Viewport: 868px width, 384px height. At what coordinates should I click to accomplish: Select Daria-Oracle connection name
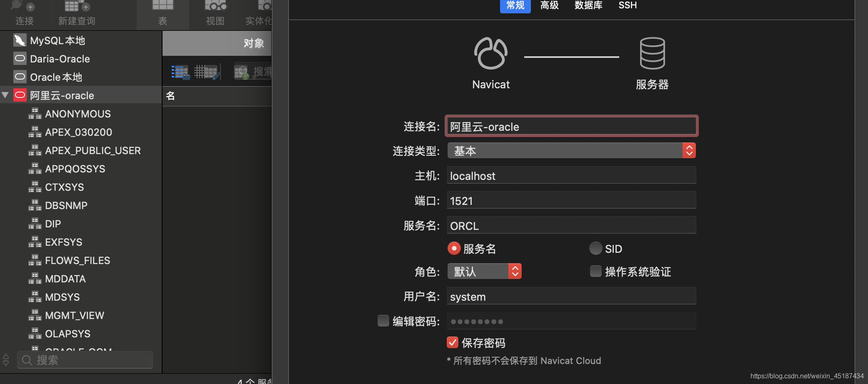(60, 59)
